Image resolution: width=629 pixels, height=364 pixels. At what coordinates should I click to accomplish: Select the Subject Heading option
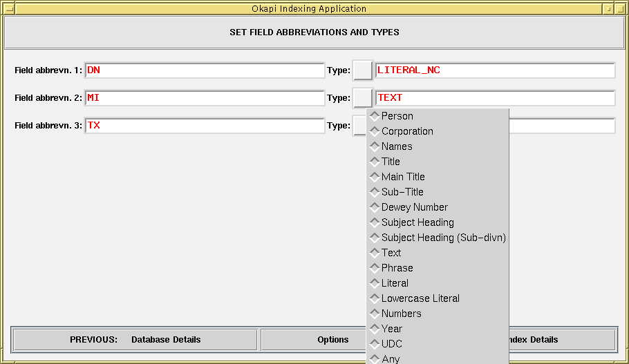click(438, 222)
